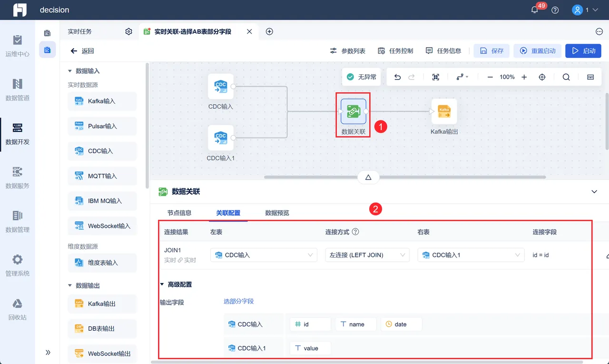Open the 右表 CDC输入1 dropdown
The width and height of the screenshot is (609, 364).
(x=471, y=255)
